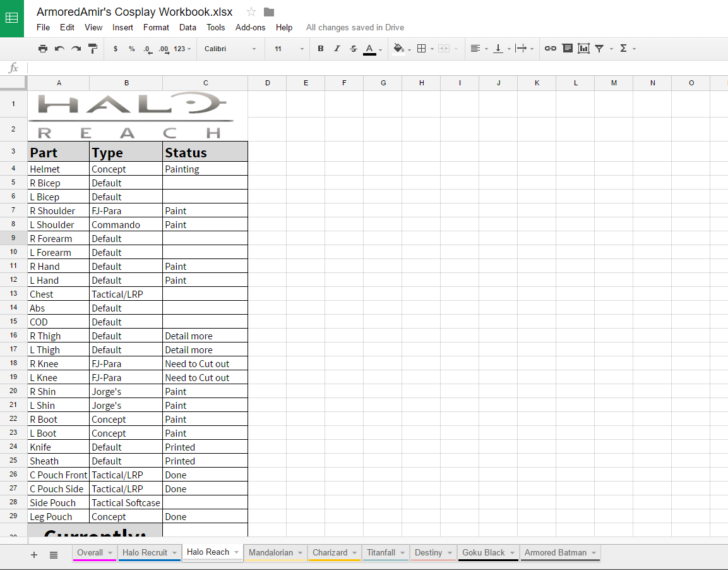Viewport: 728px width, 570px height.
Task: Click the Merge cells icon
Action: [444, 48]
